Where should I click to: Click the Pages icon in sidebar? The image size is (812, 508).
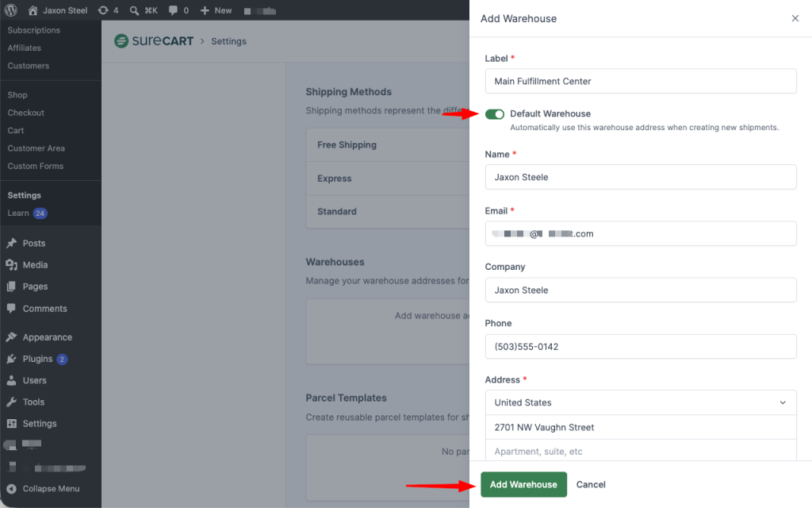tap(11, 287)
